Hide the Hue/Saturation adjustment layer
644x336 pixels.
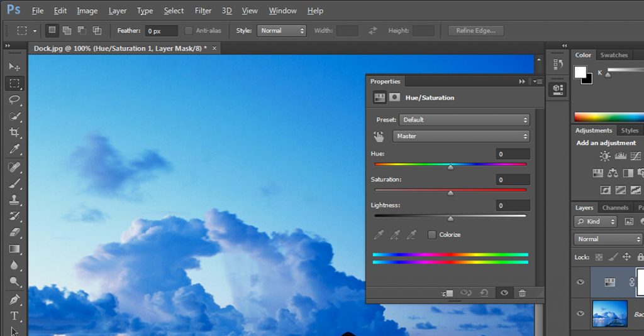click(580, 283)
